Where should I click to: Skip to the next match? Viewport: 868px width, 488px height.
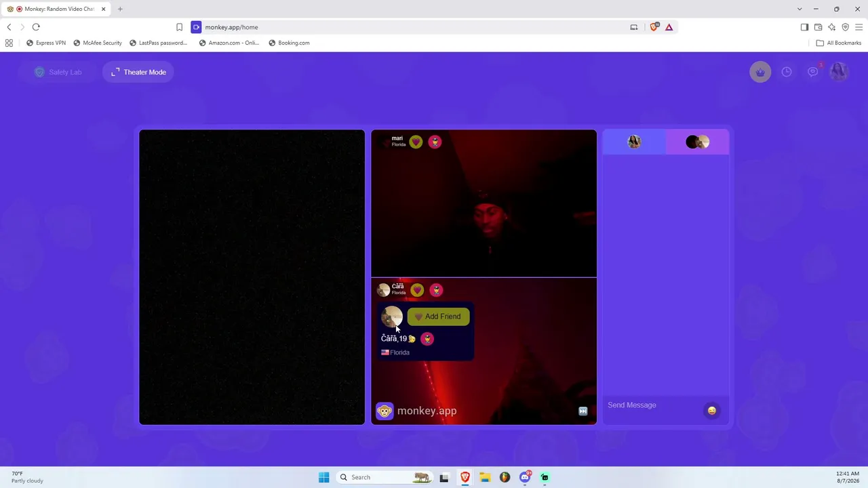(583, 411)
